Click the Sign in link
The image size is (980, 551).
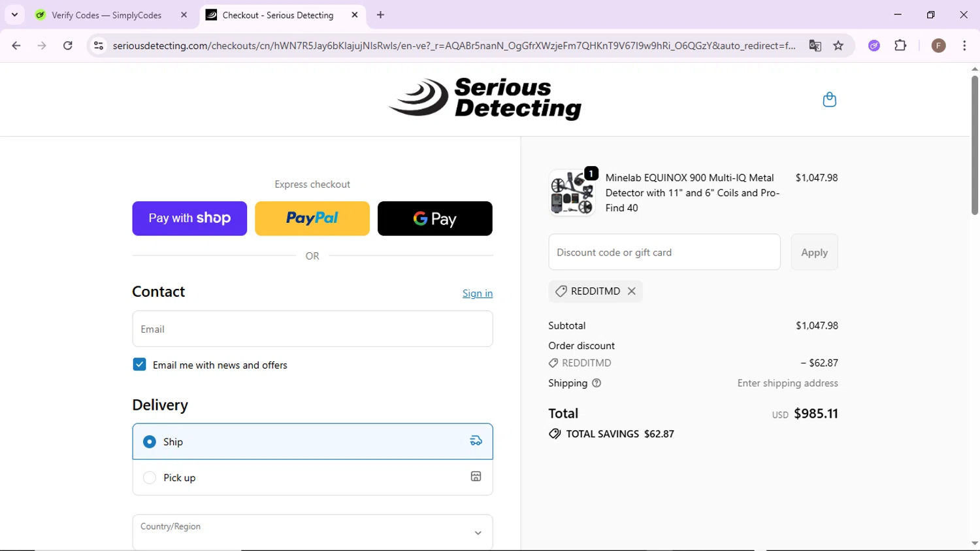point(478,293)
